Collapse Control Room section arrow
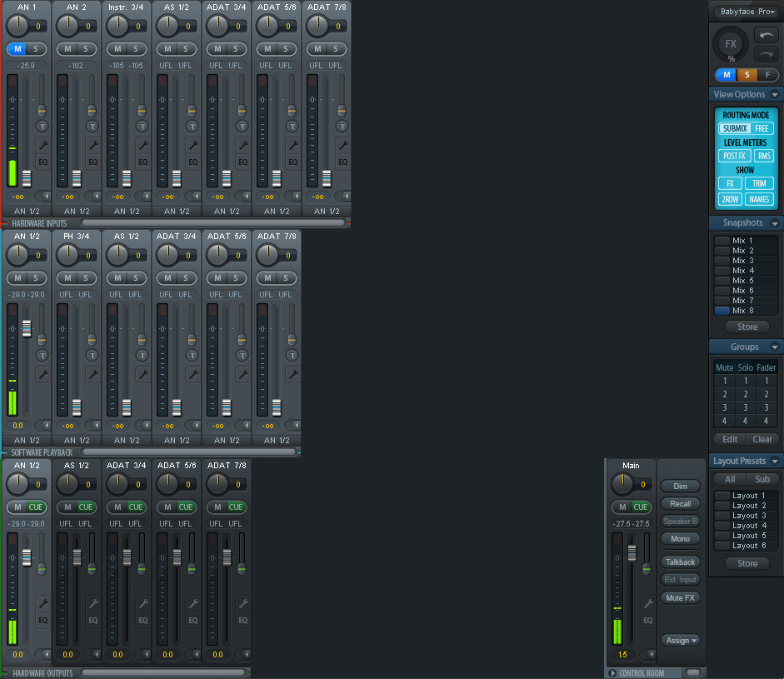This screenshot has width=784, height=679. [x=612, y=673]
